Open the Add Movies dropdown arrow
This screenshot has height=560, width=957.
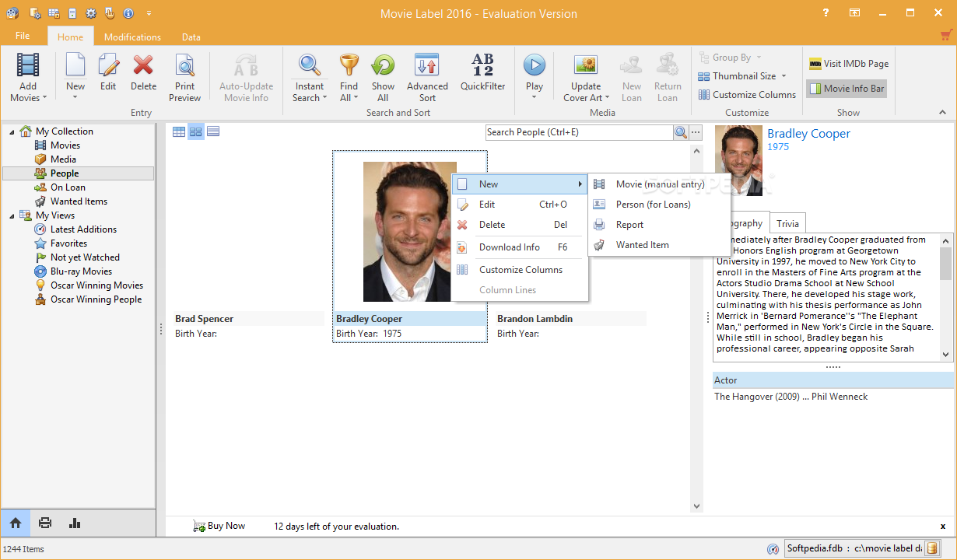(x=44, y=98)
